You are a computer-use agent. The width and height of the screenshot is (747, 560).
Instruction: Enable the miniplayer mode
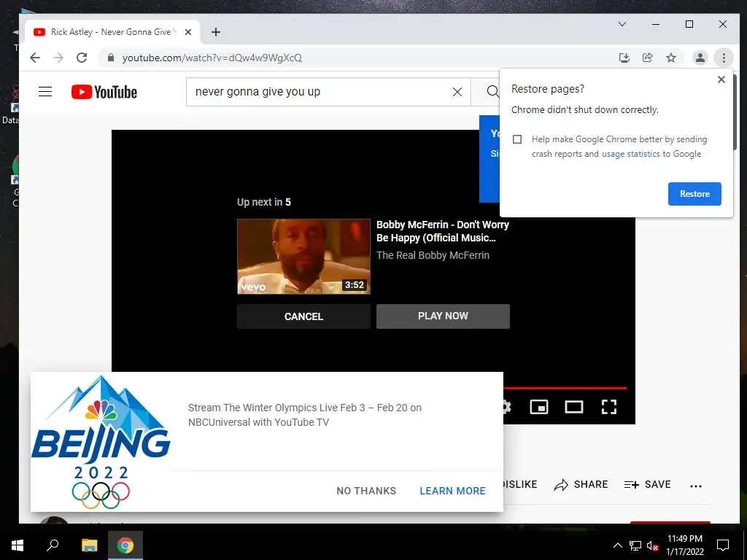[539, 407]
